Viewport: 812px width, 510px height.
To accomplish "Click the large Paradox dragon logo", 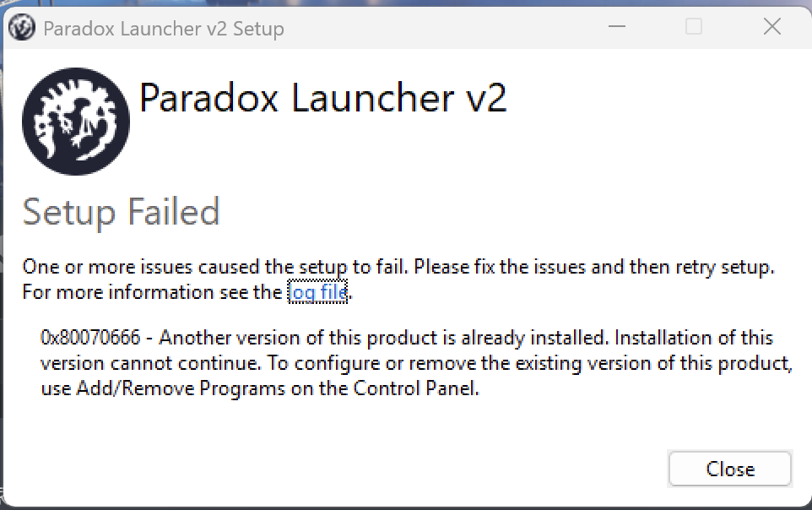I will [76, 121].
